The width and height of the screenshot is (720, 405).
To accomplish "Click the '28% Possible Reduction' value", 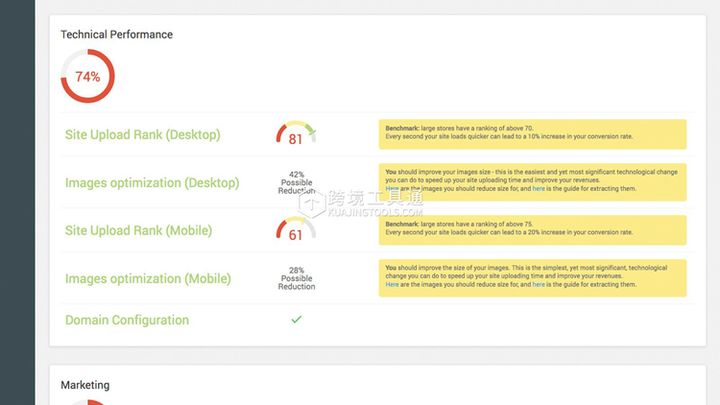I will tap(297, 278).
